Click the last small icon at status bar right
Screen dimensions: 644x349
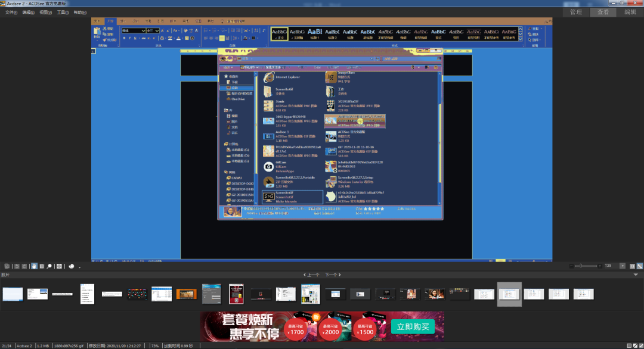point(641,345)
